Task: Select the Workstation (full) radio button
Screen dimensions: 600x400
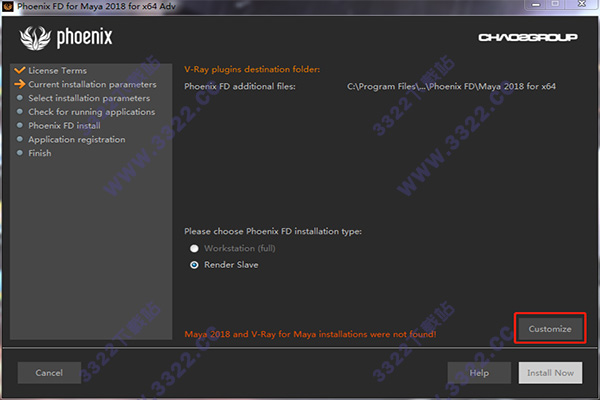Action: click(x=194, y=248)
